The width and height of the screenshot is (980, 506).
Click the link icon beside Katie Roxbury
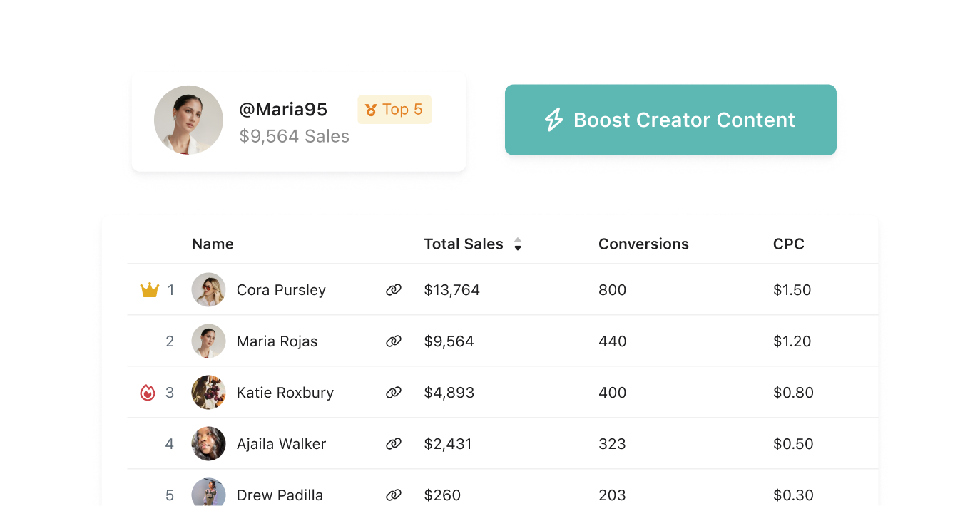point(394,393)
